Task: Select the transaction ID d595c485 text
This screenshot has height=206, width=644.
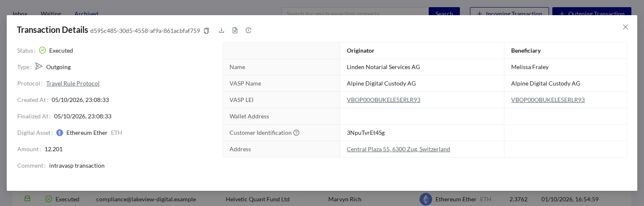Action: pyautogui.click(x=145, y=31)
